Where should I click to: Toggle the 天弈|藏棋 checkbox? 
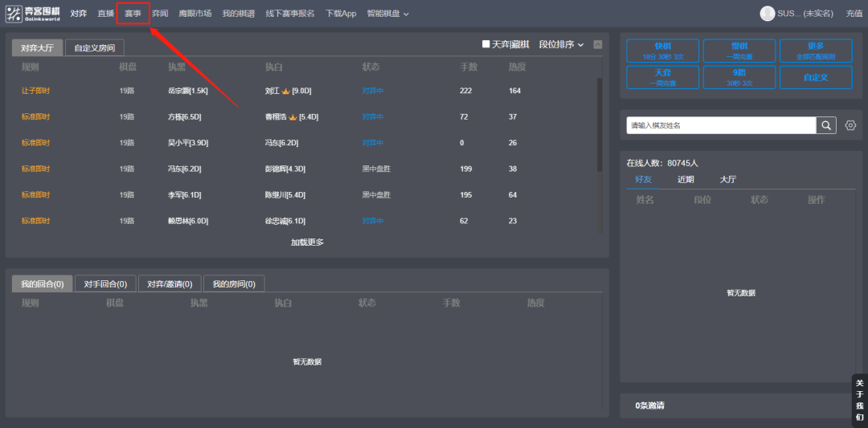pos(485,44)
